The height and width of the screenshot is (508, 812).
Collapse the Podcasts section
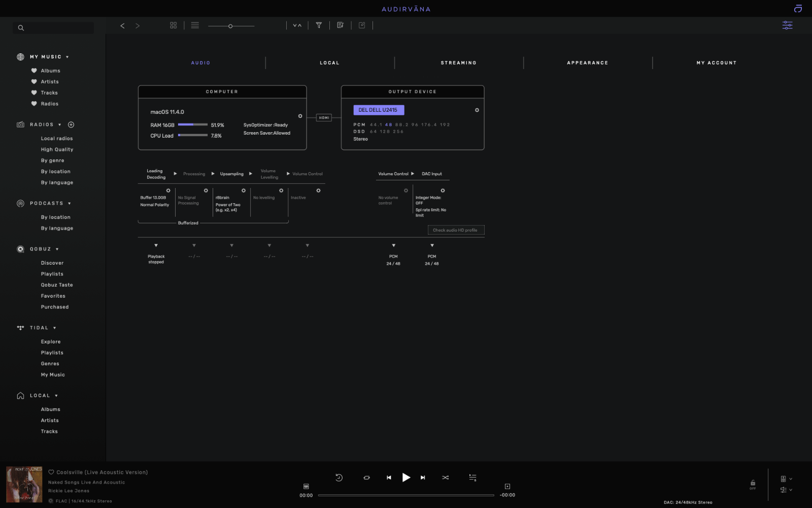[70, 203]
